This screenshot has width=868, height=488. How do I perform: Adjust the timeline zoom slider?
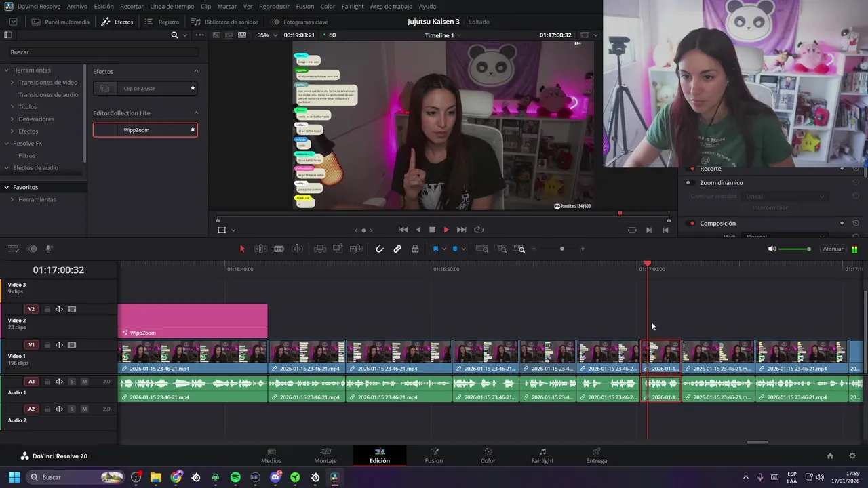pyautogui.click(x=561, y=249)
